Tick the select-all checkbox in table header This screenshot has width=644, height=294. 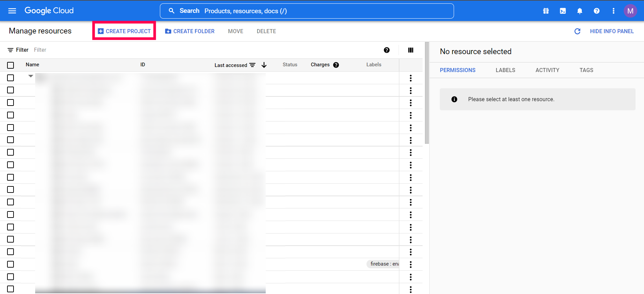10,65
